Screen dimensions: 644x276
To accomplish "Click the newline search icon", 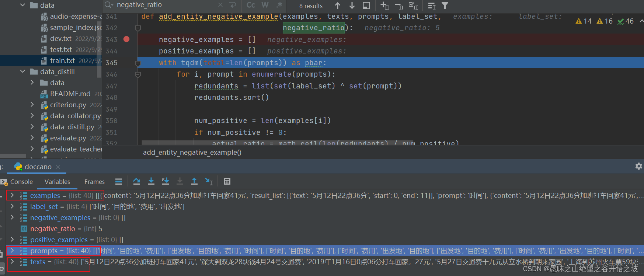I will [x=233, y=5].
